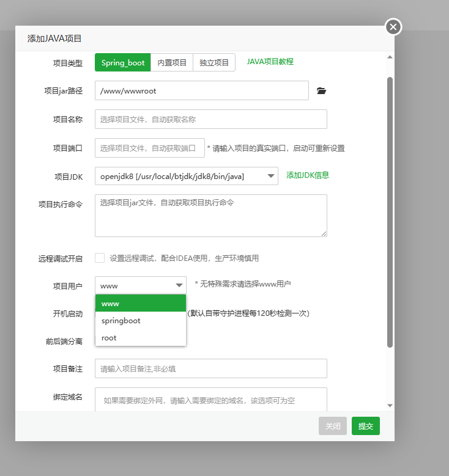Choose springboot option in user list

pos(141,321)
